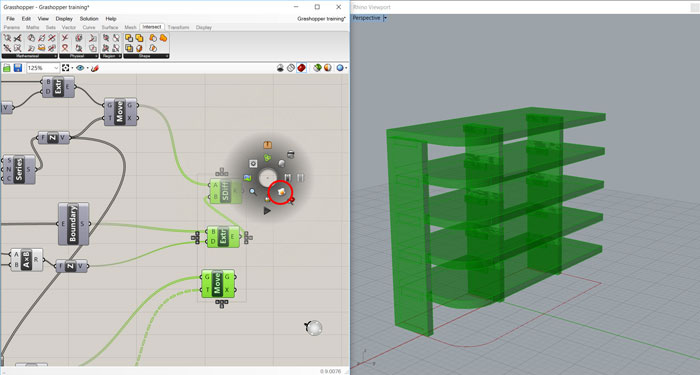Select the Boundary component on canvas
Viewport: 700px width, 375px height.
coord(74,224)
